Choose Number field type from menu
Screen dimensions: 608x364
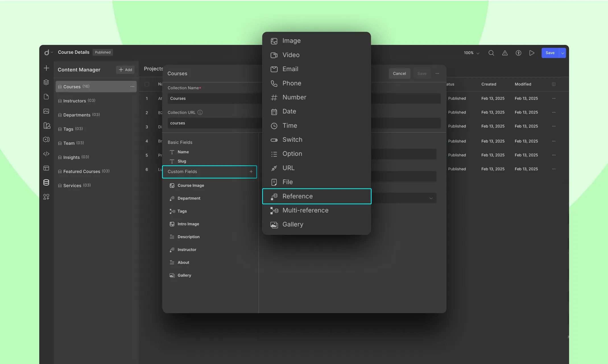pyautogui.click(x=317, y=97)
